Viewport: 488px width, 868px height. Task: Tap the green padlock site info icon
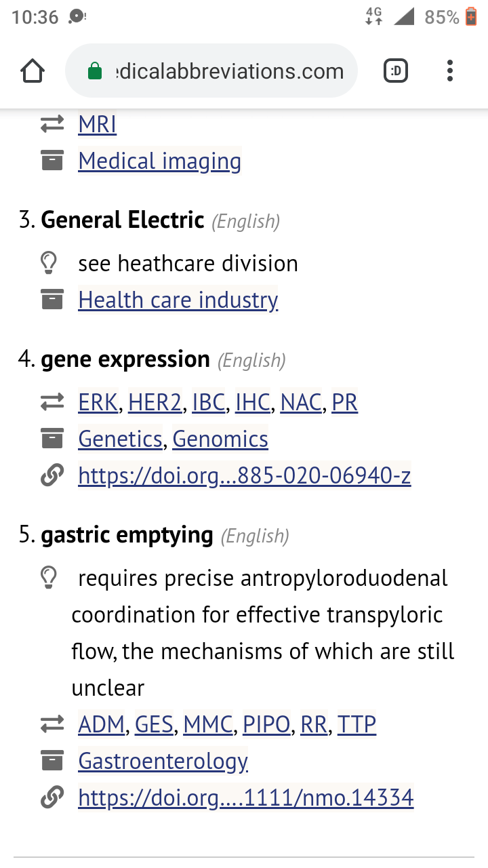(95, 71)
